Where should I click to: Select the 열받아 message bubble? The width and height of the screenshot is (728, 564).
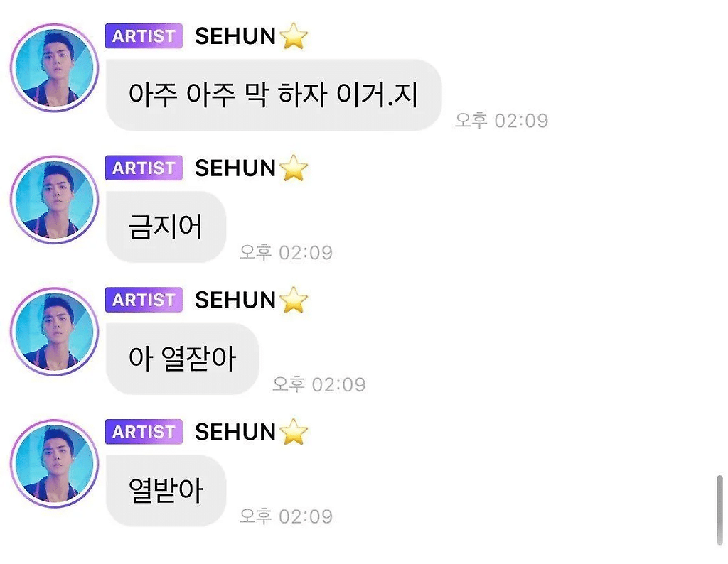pyautogui.click(x=166, y=491)
